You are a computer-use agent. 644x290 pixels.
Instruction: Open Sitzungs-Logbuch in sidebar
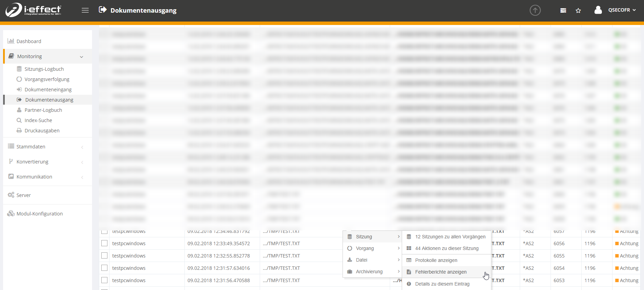point(44,69)
